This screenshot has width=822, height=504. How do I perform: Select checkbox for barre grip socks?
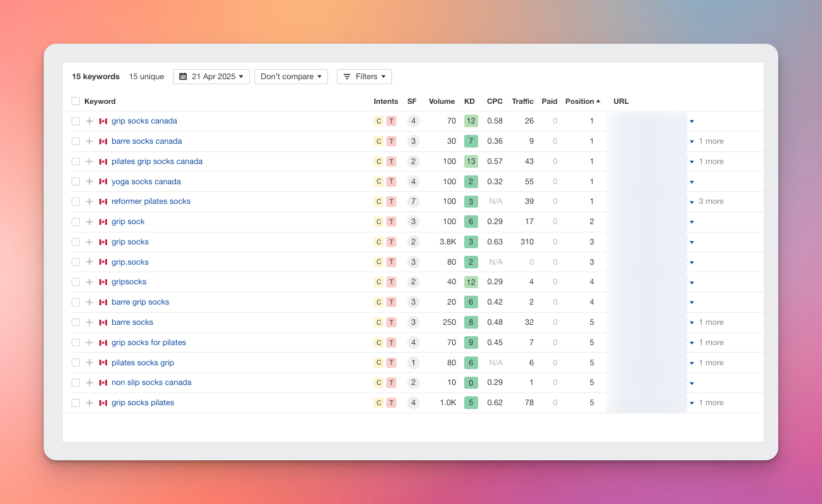(76, 302)
